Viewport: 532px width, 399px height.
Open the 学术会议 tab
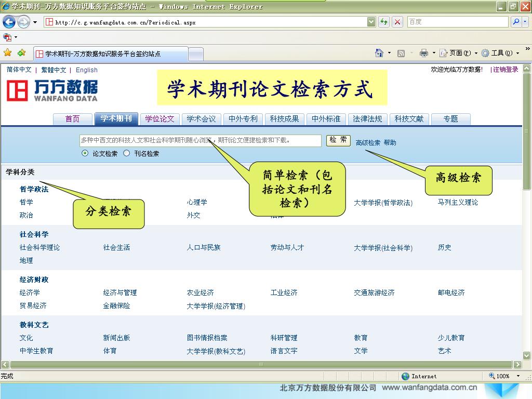tap(201, 119)
